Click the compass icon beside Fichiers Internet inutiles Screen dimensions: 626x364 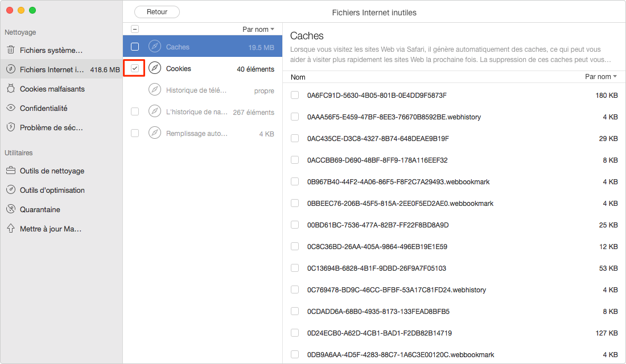point(11,69)
